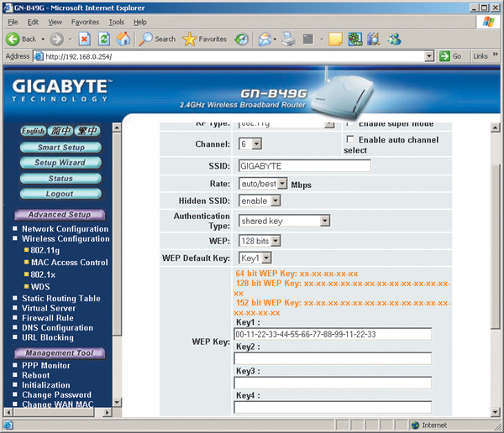Click the Windows flag logo
The image size is (504, 433).
pyautogui.click(x=489, y=22)
